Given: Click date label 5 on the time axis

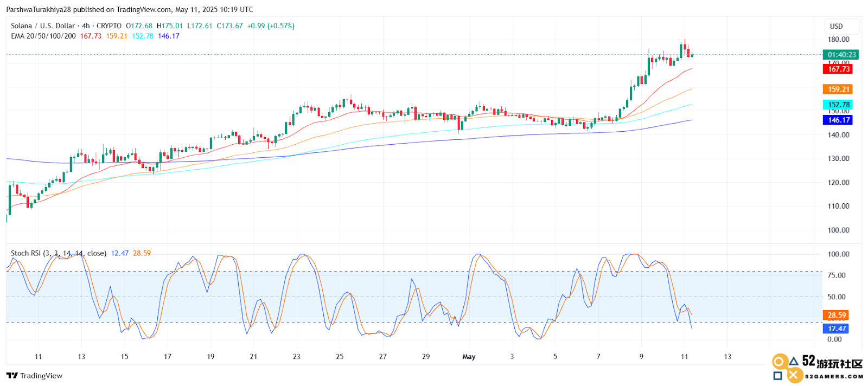Looking at the screenshot, I should (x=555, y=357).
